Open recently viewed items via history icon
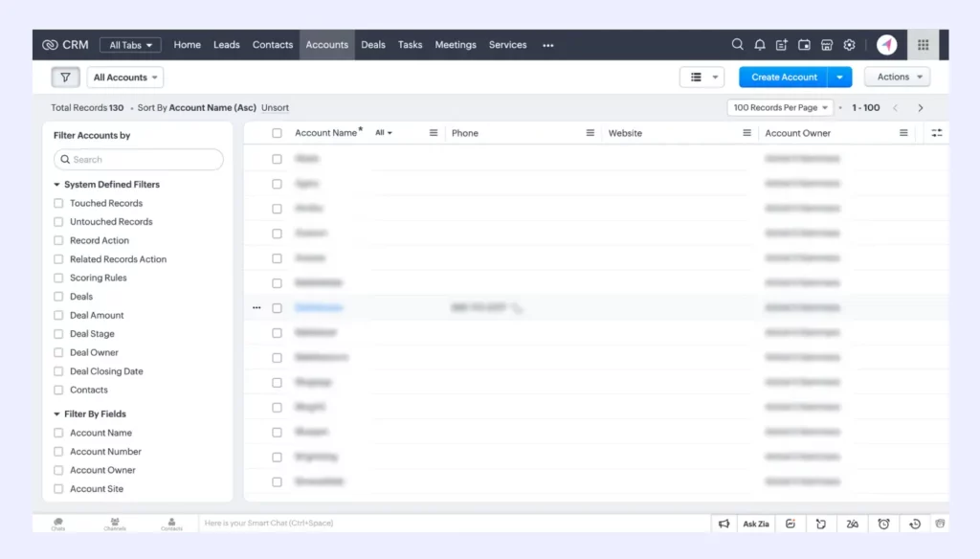The width and height of the screenshot is (980, 559). pyautogui.click(x=912, y=524)
